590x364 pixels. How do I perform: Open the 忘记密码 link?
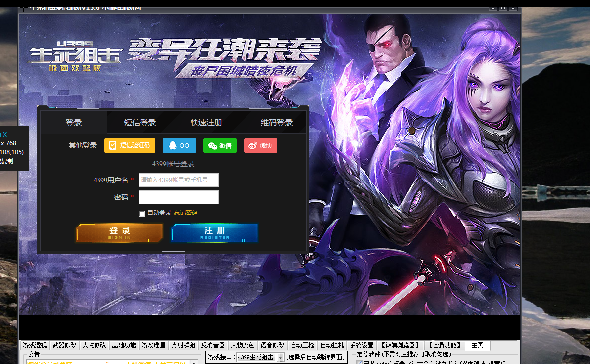tap(186, 213)
